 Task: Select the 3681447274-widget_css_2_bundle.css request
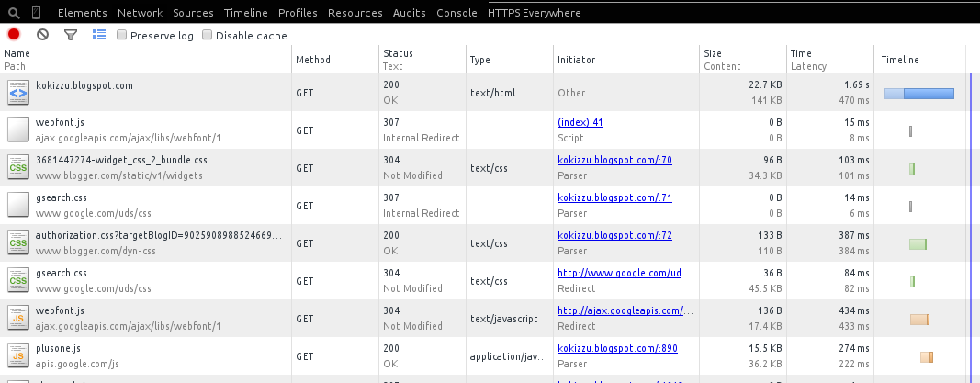[121, 160]
